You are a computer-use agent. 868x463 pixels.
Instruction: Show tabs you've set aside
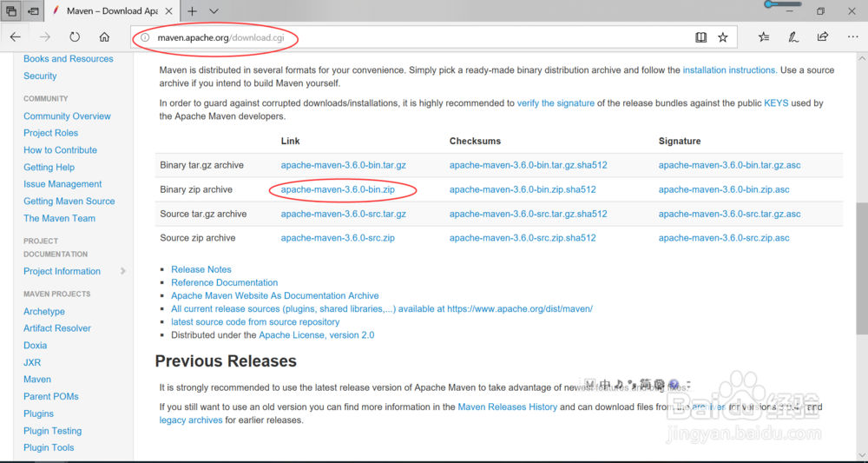(x=11, y=11)
